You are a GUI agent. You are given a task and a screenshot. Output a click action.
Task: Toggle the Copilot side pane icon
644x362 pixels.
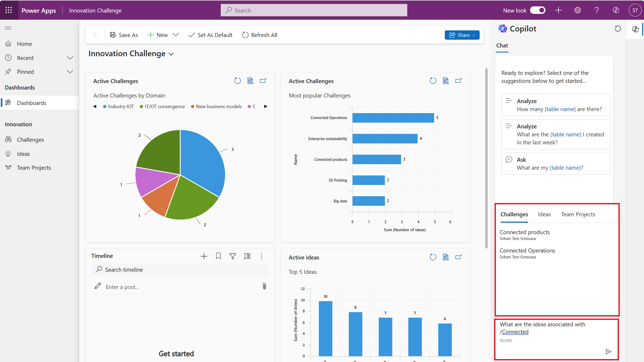coord(635,29)
